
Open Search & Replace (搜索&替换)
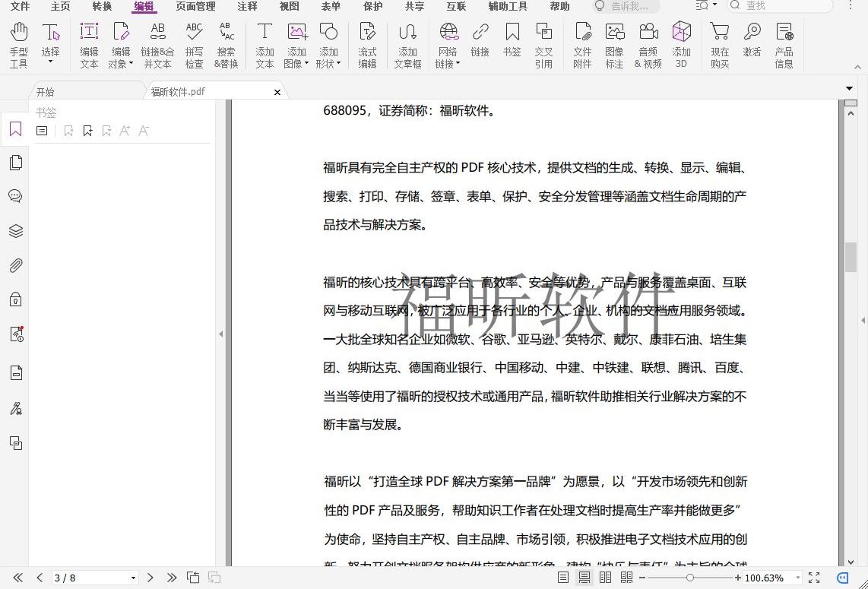tap(226, 43)
